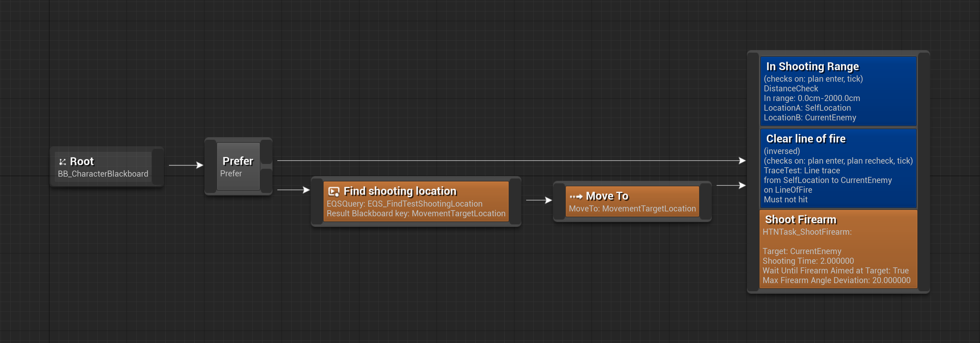Image resolution: width=980 pixels, height=343 pixels.
Task: Click Target: CurrentEnemy in Shoot Firearm
Action: [802, 251]
